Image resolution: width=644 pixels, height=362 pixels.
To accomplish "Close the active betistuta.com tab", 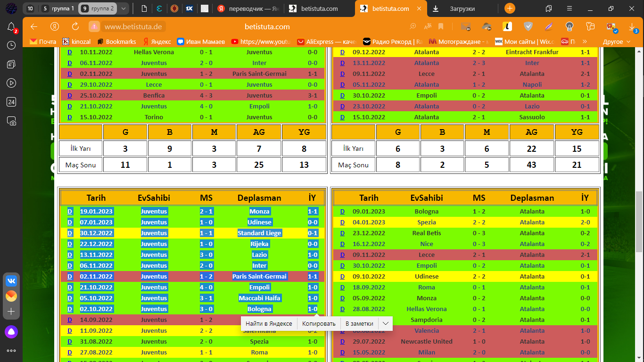I will pos(420,8).
